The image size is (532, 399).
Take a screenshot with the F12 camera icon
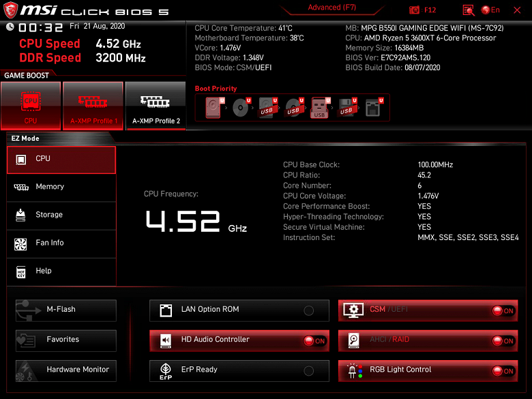click(x=414, y=10)
